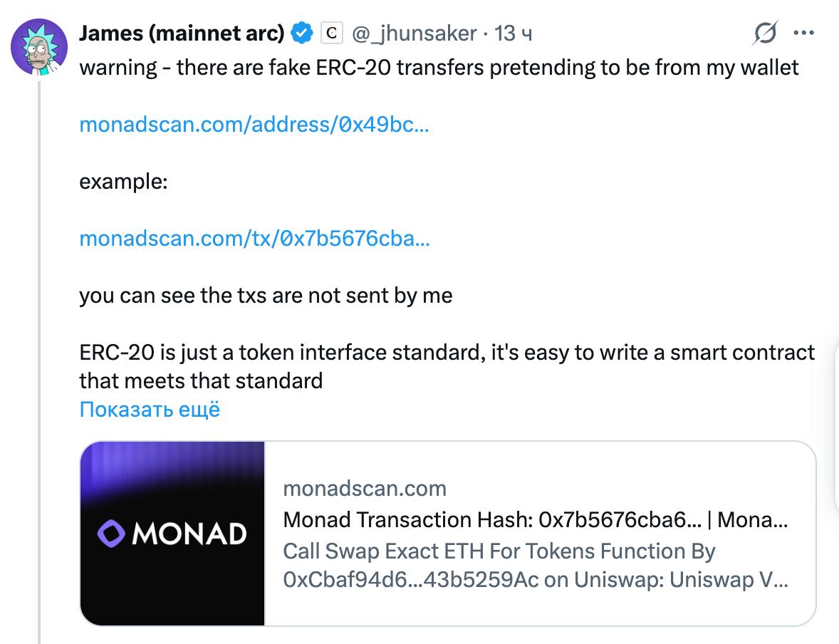839x644 pixels.
Task: Open the monadscan.com preview card
Action: [x=449, y=533]
